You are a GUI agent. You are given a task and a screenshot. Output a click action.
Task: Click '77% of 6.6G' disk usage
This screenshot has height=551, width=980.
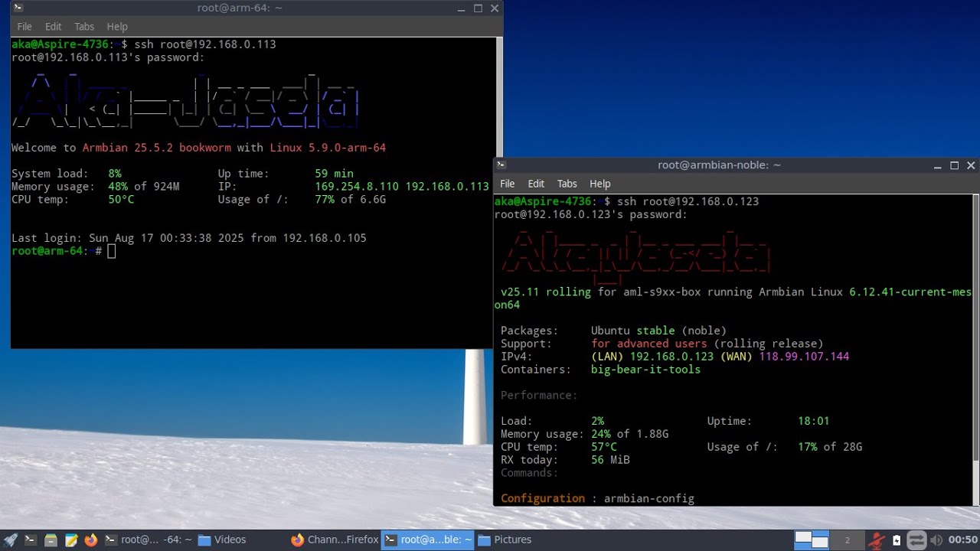[x=351, y=200]
